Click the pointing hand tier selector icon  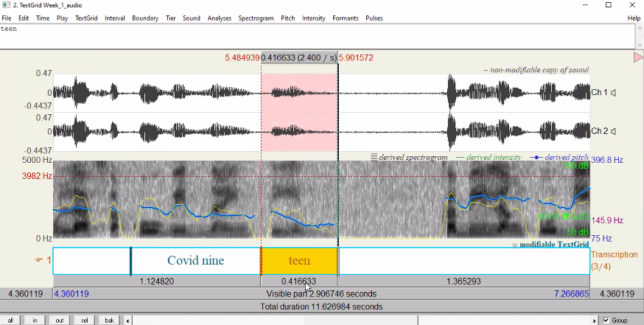[x=41, y=260]
